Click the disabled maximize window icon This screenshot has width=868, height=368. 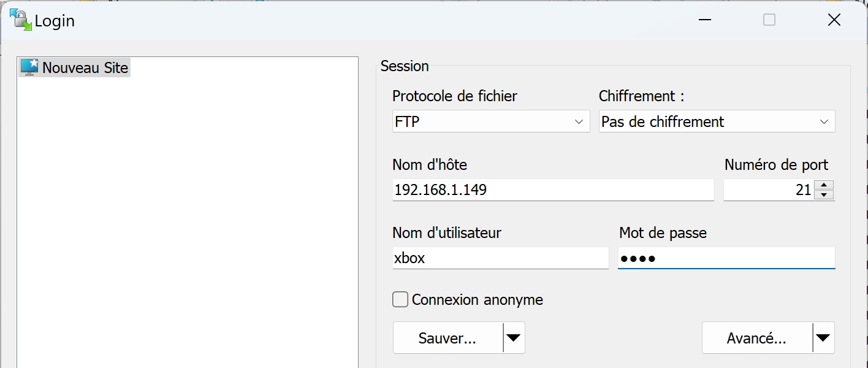point(769,20)
